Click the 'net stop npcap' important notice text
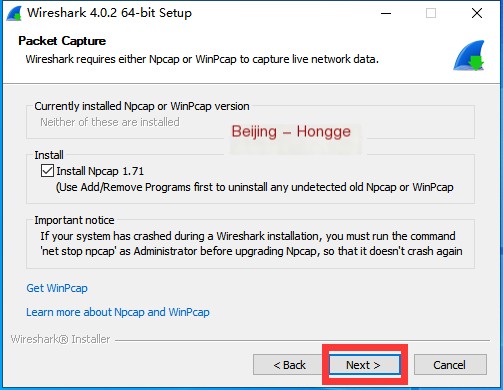 [x=251, y=243]
